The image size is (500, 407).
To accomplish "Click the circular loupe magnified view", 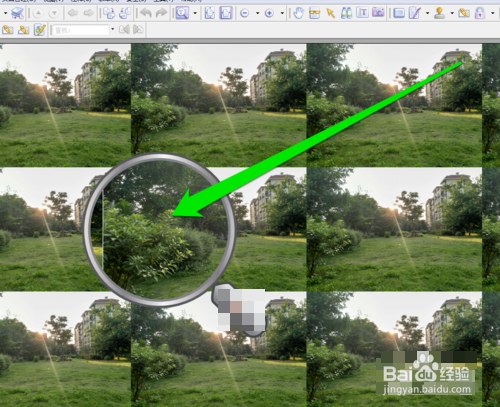I will coord(159,229).
